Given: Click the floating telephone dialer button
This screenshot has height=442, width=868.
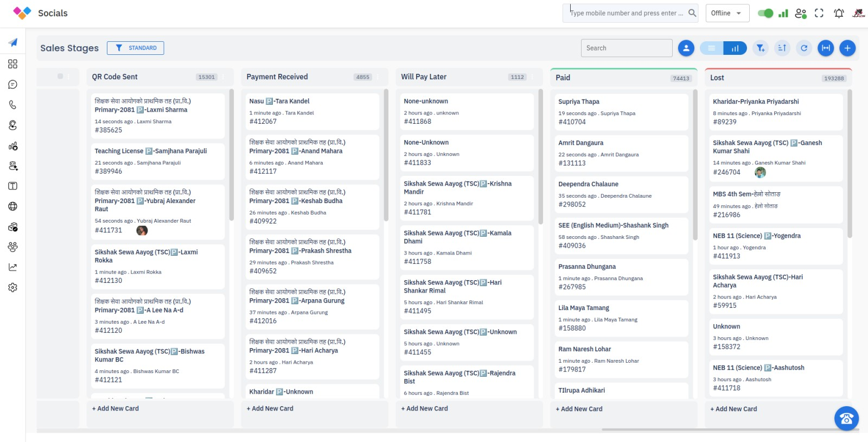Looking at the screenshot, I should (x=846, y=419).
